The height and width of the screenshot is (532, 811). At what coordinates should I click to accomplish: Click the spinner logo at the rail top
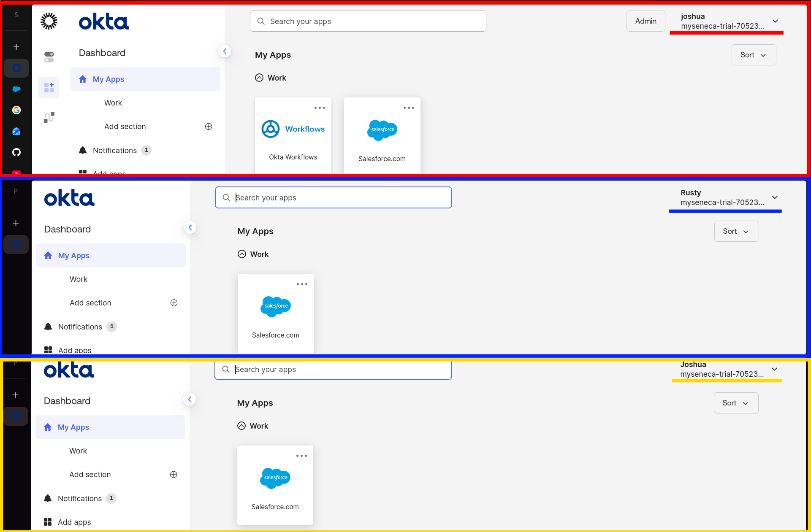point(49,21)
